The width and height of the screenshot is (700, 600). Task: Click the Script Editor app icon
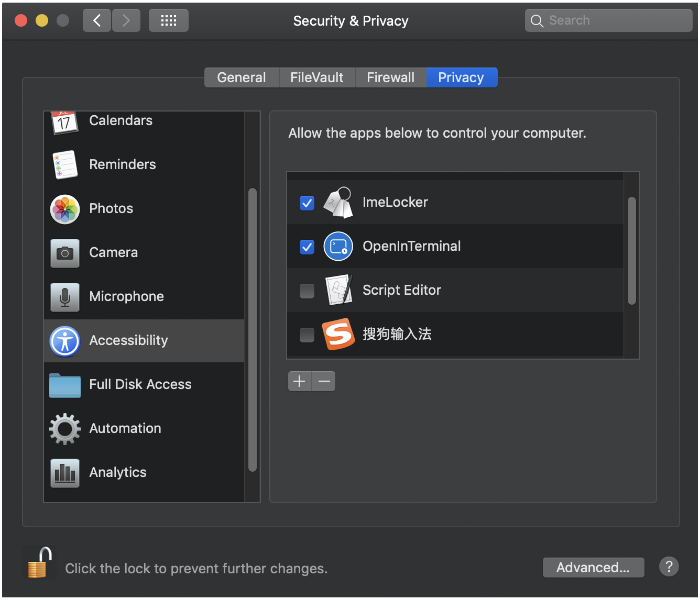point(338,290)
